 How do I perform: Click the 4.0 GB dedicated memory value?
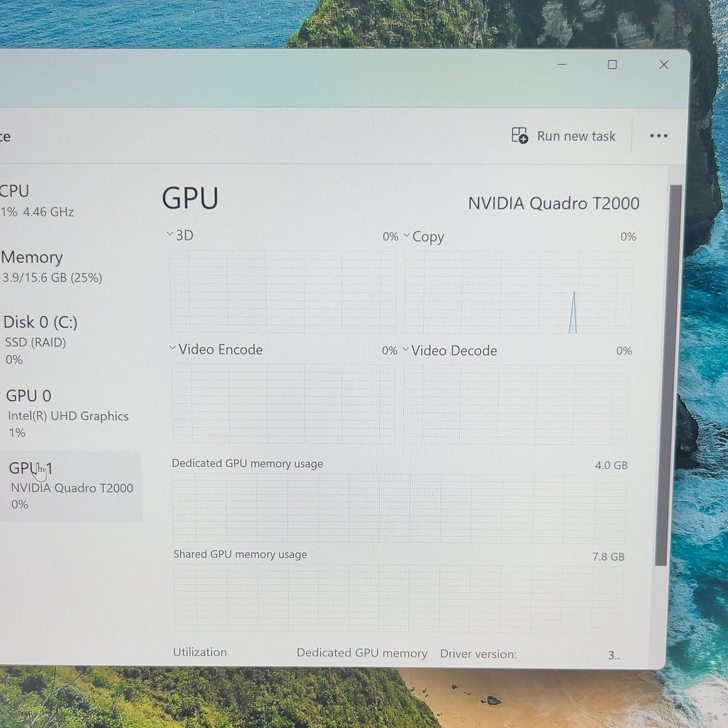pyautogui.click(x=611, y=465)
